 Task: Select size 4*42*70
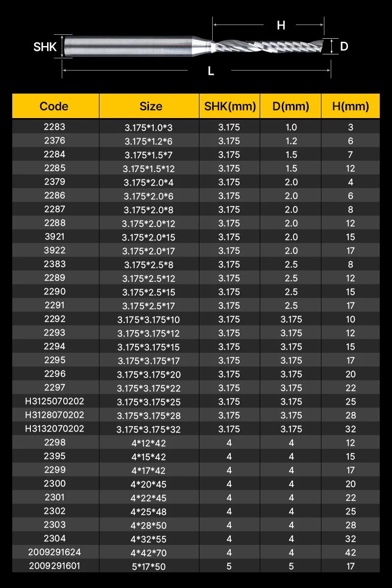pos(148,553)
